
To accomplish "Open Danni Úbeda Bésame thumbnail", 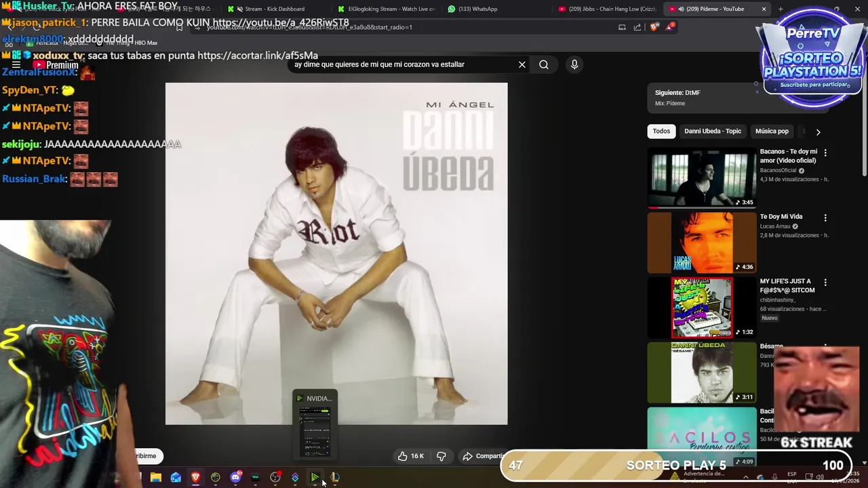I will 702,372.
